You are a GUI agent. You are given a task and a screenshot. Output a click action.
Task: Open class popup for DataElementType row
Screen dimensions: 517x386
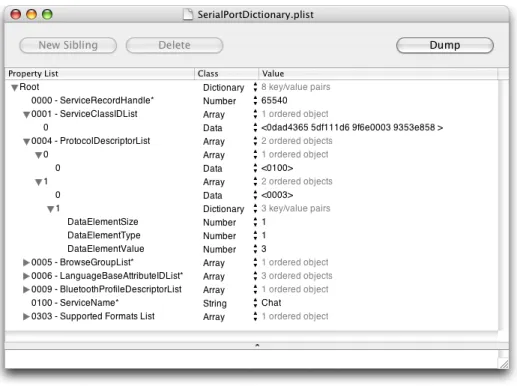(255, 235)
